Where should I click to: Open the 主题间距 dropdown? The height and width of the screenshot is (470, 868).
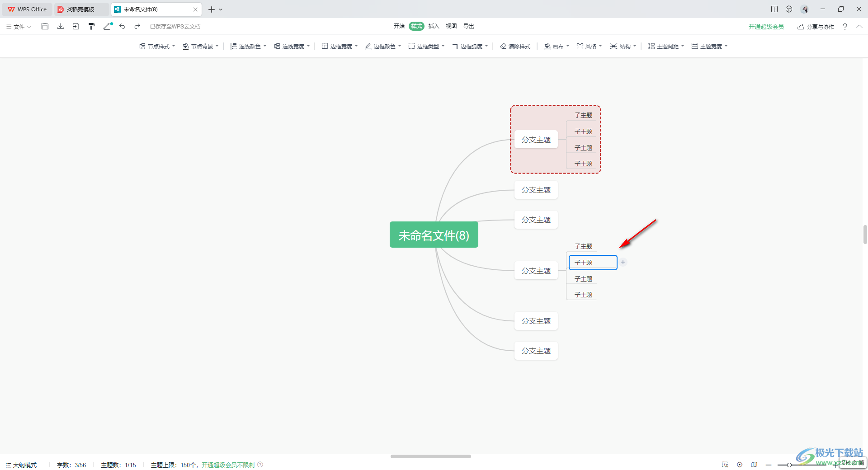[666, 46]
